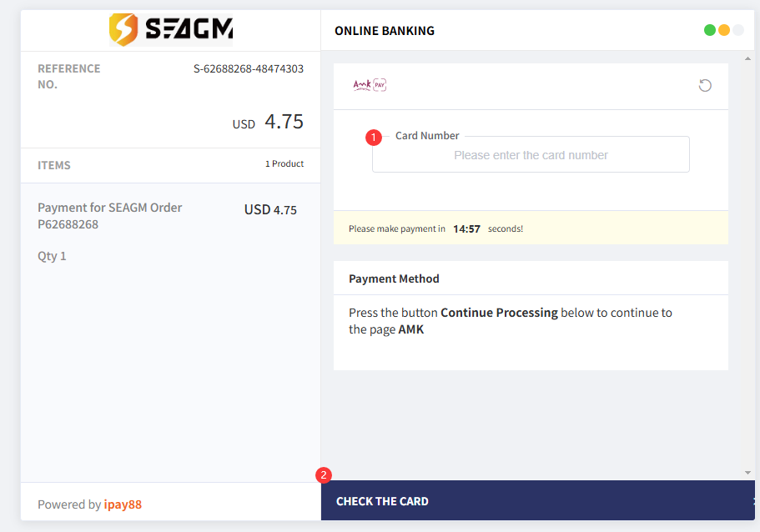
Task: Click the red step 1 badge
Action: pyautogui.click(x=373, y=137)
